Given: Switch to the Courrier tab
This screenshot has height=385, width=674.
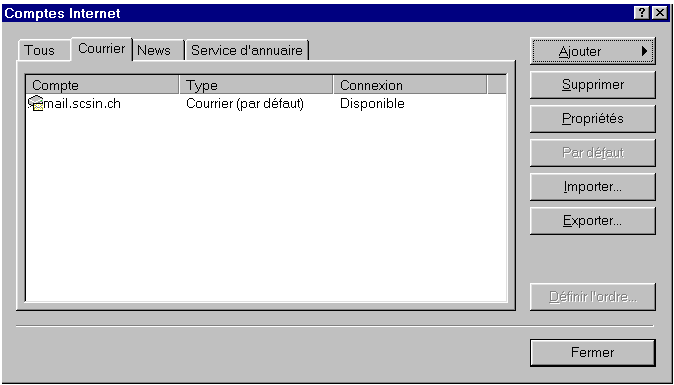Looking at the screenshot, I should [101, 49].
